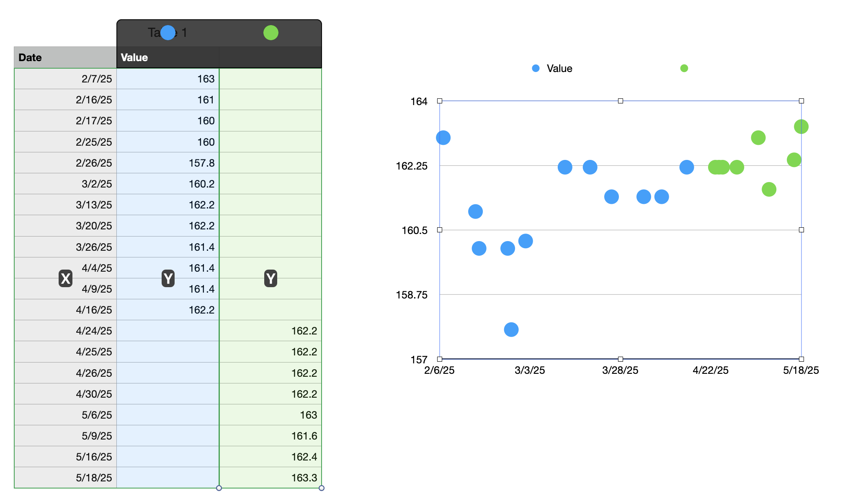Click the blue Value legend marker
The height and width of the screenshot is (504, 845).
pyautogui.click(x=536, y=68)
